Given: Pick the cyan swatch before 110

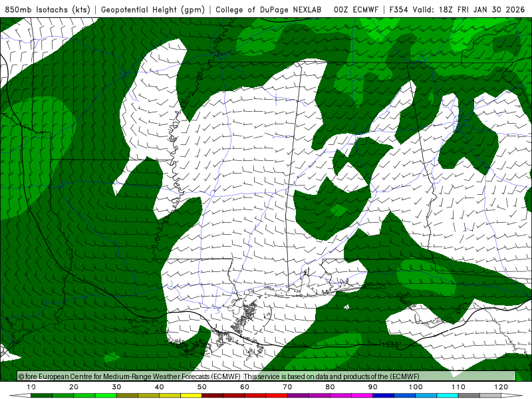Looking at the screenshot, I should click(x=448, y=396).
